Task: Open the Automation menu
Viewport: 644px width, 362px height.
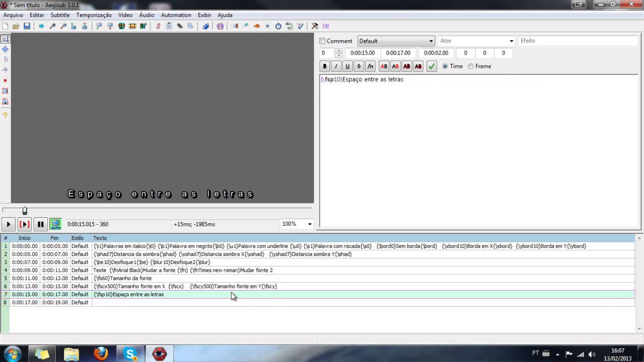Action: 176,15
